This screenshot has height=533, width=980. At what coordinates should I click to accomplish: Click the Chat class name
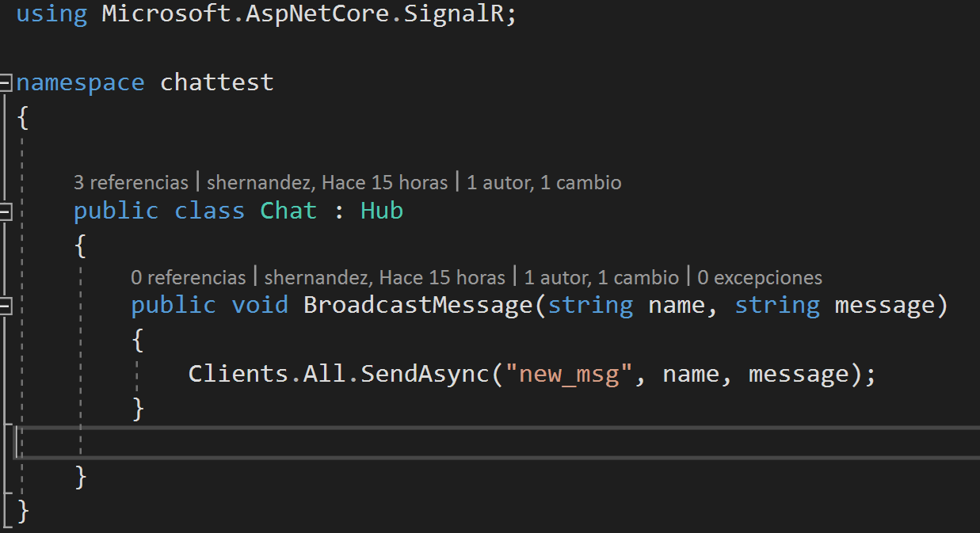pos(288,211)
